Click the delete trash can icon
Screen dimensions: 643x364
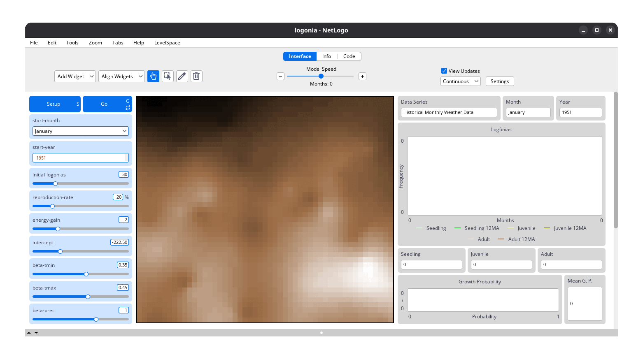click(x=196, y=76)
